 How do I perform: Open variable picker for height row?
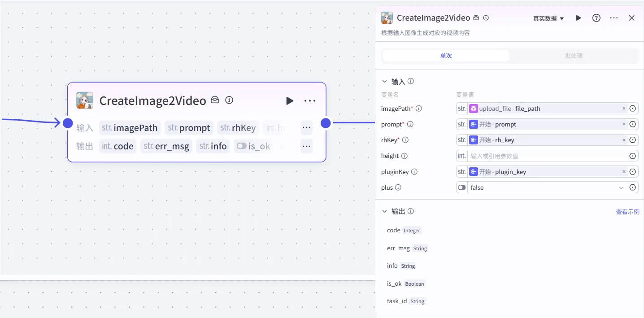tap(633, 156)
